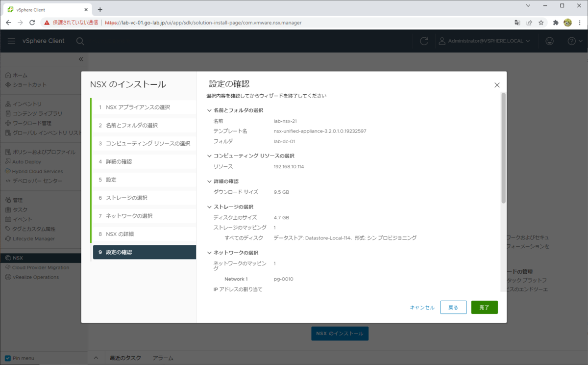Select NSX in the sidebar
Image resolution: width=588 pixels, height=365 pixels.
coord(41,258)
